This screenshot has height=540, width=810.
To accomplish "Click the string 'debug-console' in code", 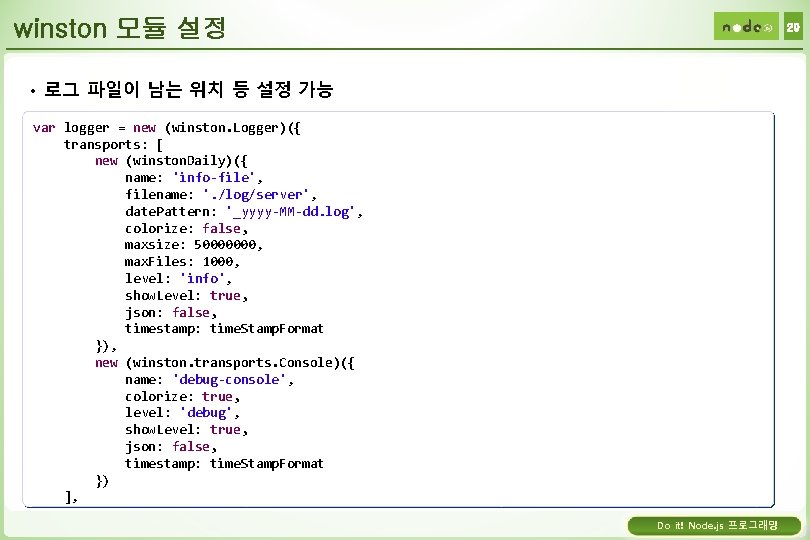I will coord(229,380).
